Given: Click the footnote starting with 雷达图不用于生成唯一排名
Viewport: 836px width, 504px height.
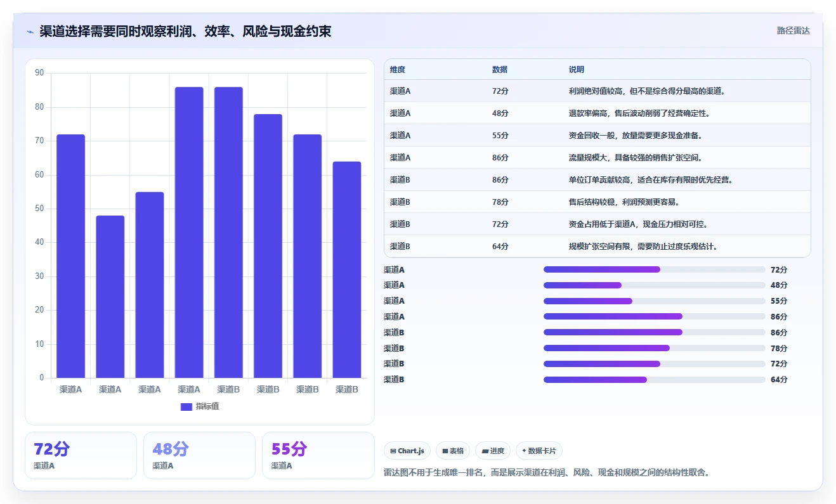Looking at the screenshot, I should (546, 472).
